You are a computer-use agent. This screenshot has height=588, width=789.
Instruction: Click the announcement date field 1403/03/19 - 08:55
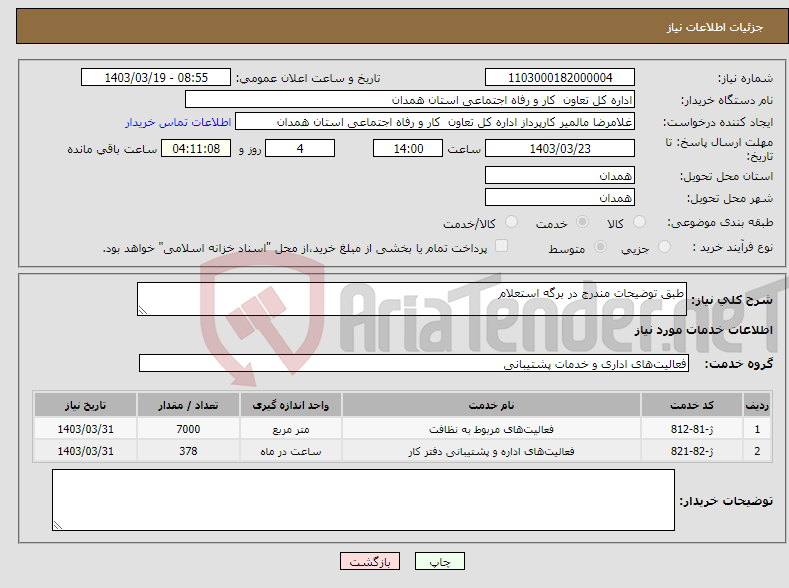pyautogui.click(x=155, y=77)
